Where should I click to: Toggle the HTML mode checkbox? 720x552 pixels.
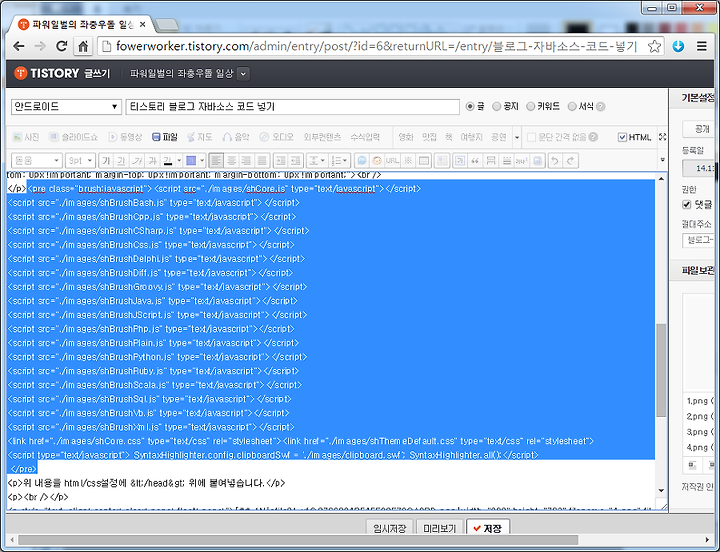pos(622,137)
